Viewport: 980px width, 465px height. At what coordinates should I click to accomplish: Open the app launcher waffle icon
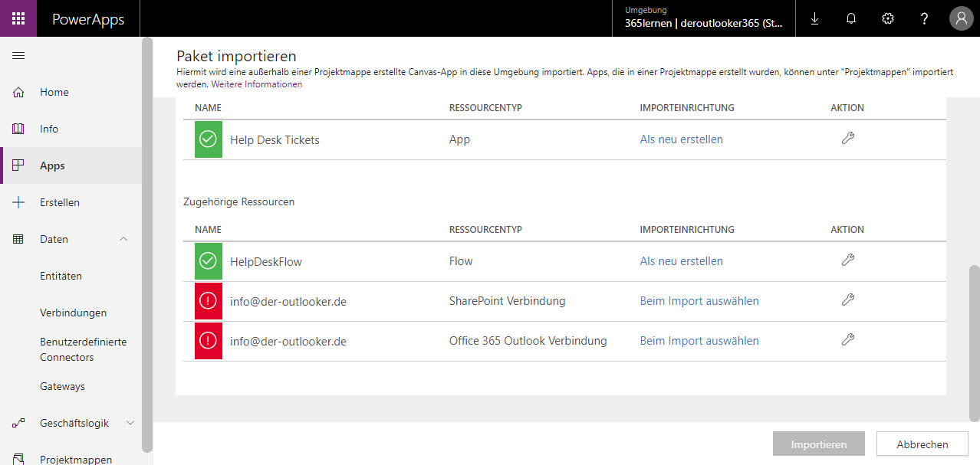[x=18, y=18]
